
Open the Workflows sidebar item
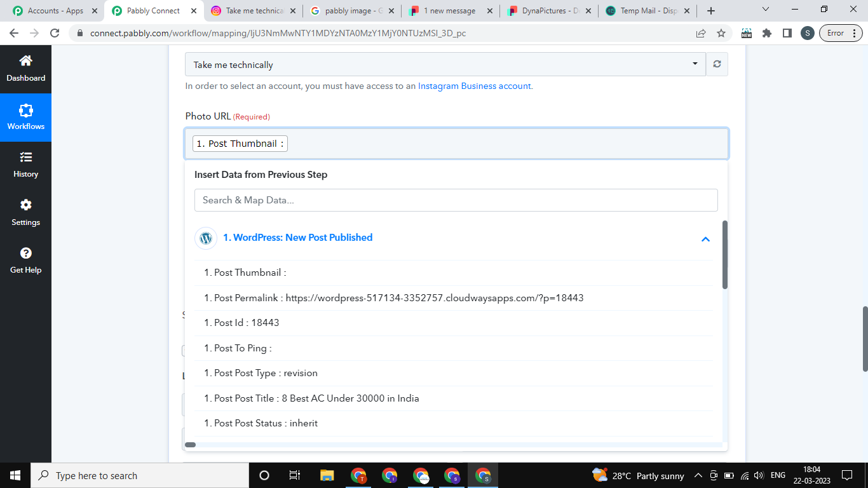click(x=25, y=118)
